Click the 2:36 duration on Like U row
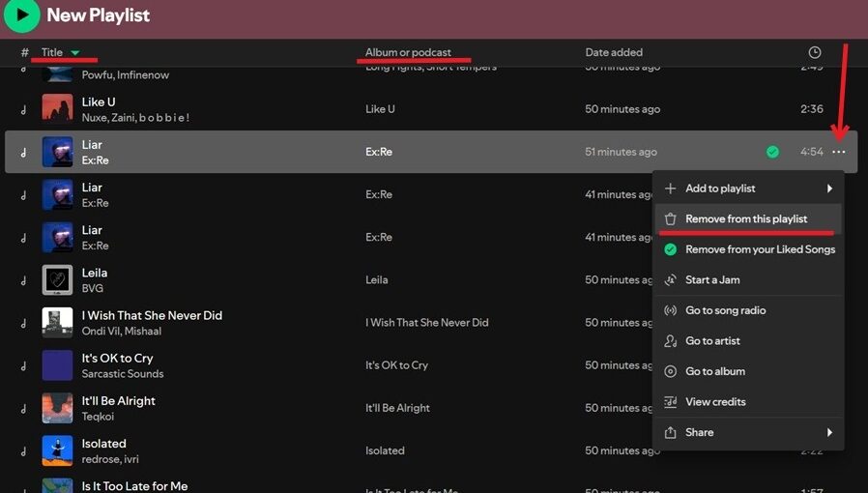 pos(812,109)
